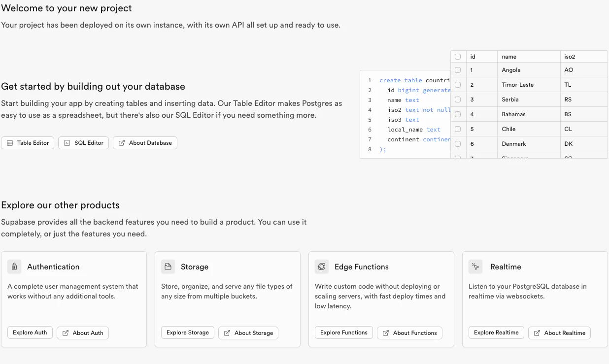Viewport: 609px width, 364px height.
Task: Select the 'Serbia' name cell
Action: [x=529, y=99]
